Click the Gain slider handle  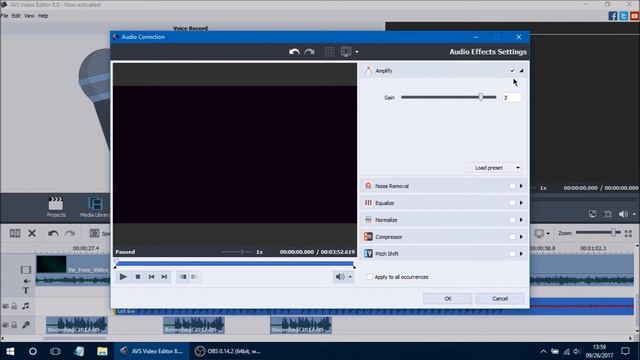pyautogui.click(x=481, y=97)
